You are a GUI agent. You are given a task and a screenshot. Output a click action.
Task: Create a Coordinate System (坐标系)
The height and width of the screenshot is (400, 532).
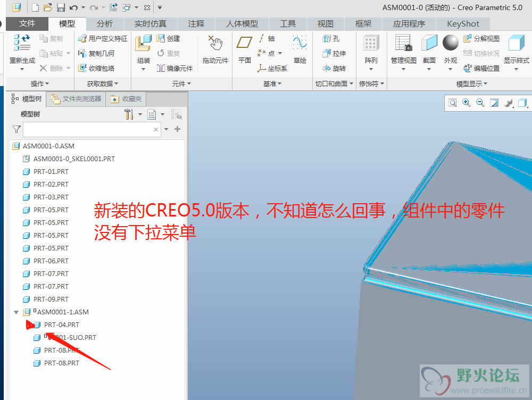tap(272, 68)
